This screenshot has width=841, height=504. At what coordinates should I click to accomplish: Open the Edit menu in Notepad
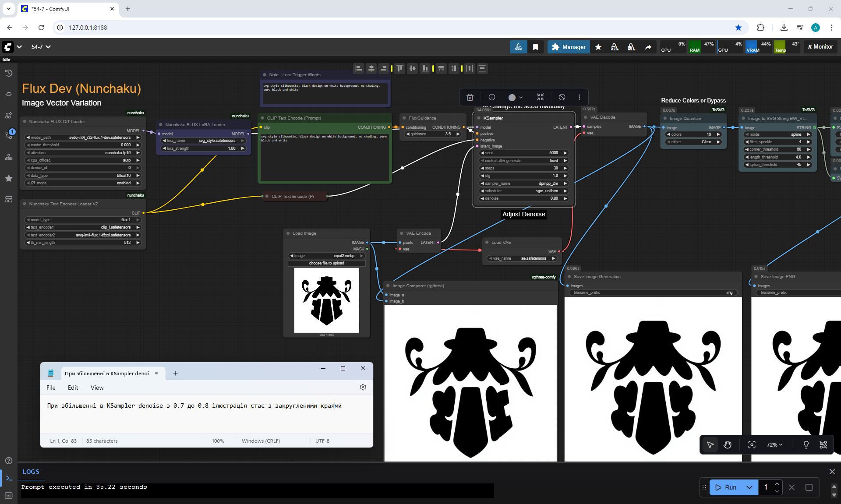73,388
